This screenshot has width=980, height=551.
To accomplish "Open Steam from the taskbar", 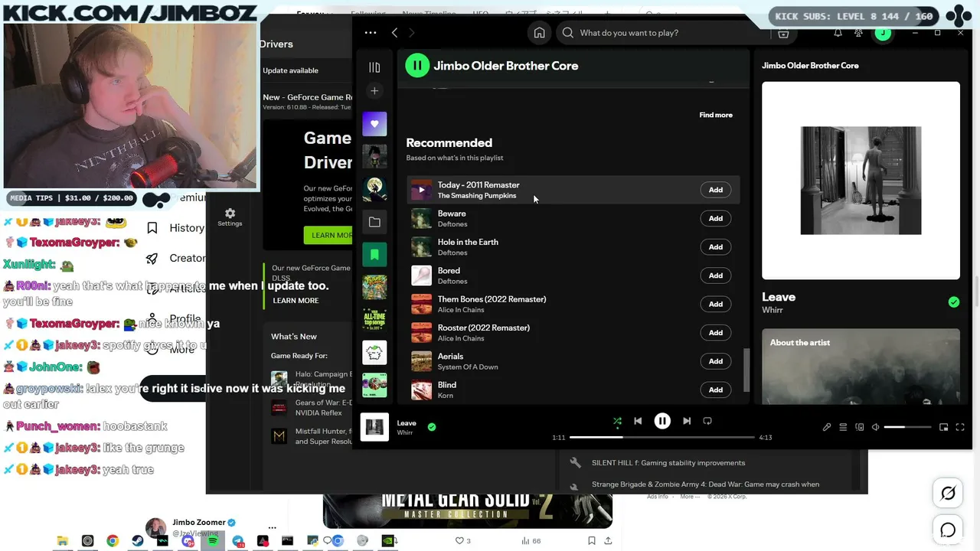I will click(x=138, y=541).
